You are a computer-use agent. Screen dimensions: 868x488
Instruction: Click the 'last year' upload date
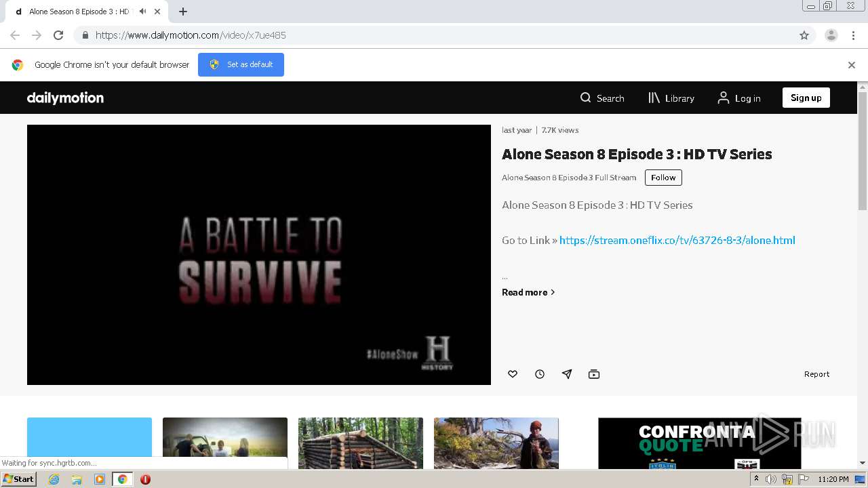[x=517, y=130]
